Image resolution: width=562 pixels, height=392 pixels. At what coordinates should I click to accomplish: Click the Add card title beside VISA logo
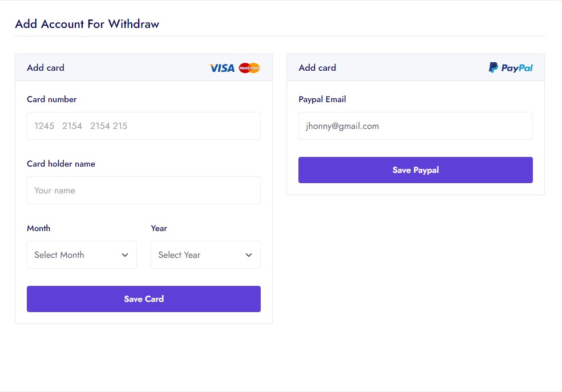[46, 68]
